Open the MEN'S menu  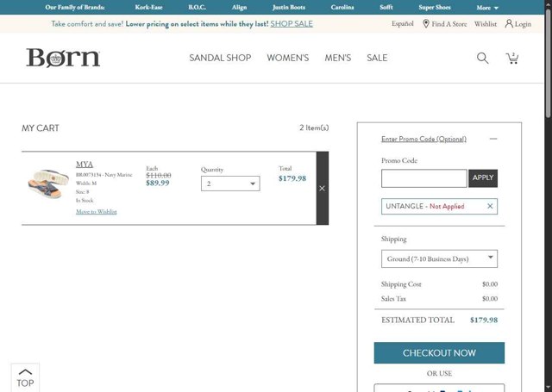[337, 58]
